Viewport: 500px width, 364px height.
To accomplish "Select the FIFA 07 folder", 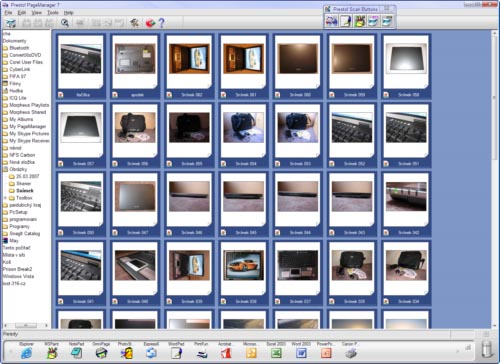I will [18, 76].
